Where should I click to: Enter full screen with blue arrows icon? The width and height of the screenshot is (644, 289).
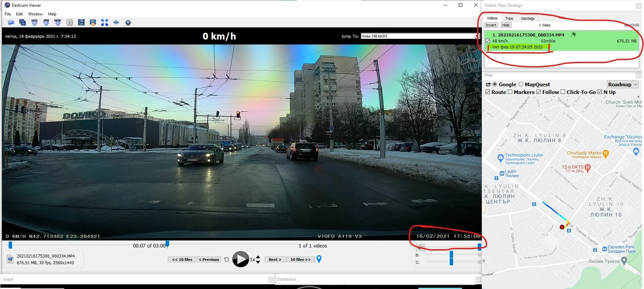[105, 22]
